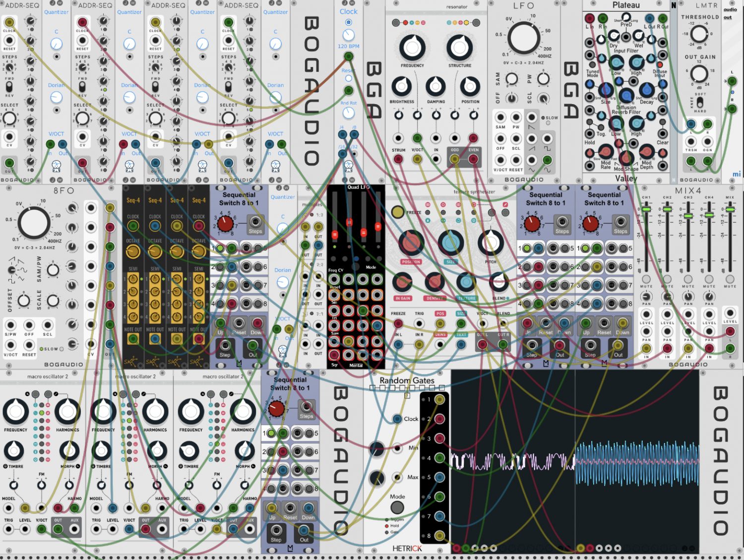Click the LFO module's large frequency knob
Screen dimensions: 744x560
pyautogui.click(x=523, y=38)
